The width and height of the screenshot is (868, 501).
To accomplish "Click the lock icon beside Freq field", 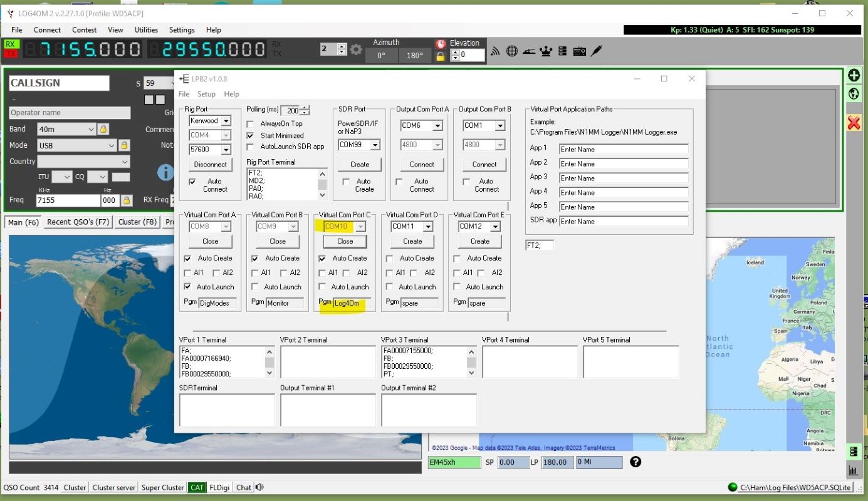I will tap(127, 200).
